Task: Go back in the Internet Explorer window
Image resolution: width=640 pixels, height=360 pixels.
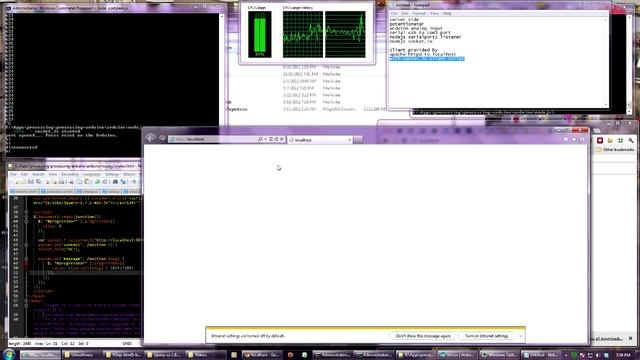Action: 151,138
